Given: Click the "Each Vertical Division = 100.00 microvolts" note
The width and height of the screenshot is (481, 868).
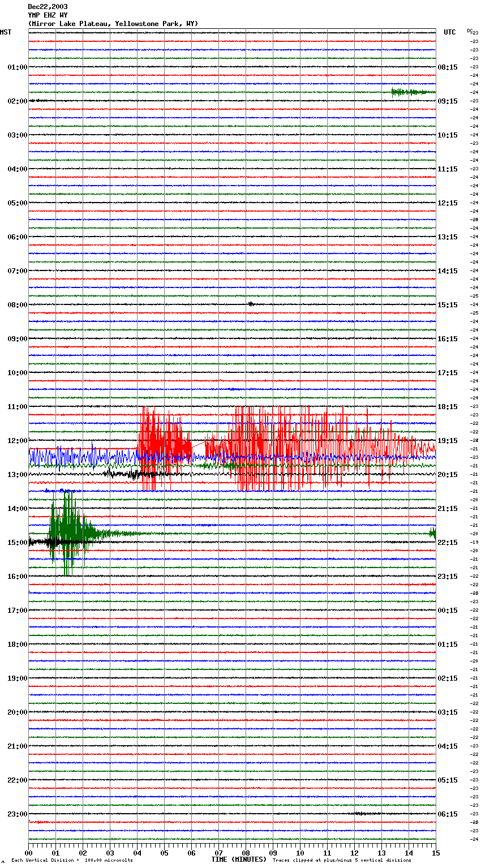Looking at the screenshot, I should 72,860.
